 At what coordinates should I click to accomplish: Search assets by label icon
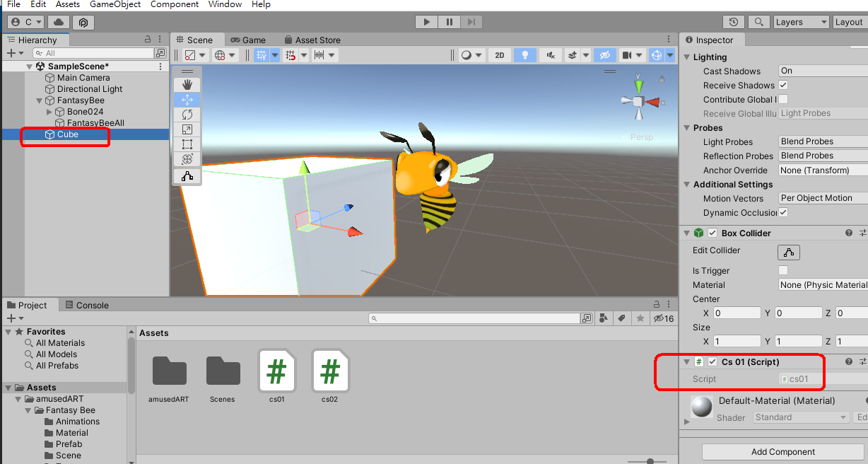tap(621, 319)
